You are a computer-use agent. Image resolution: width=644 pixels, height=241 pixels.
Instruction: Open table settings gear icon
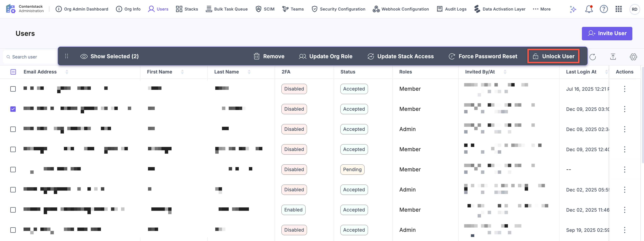(x=633, y=57)
